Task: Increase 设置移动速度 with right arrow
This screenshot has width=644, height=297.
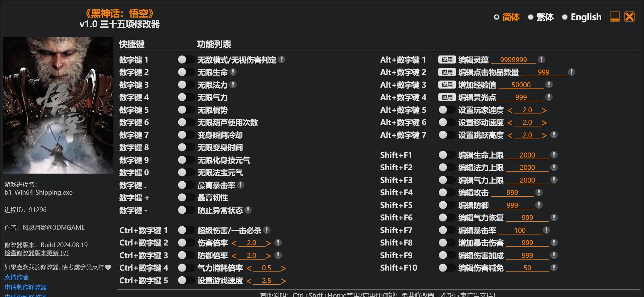Action: [544, 123]
